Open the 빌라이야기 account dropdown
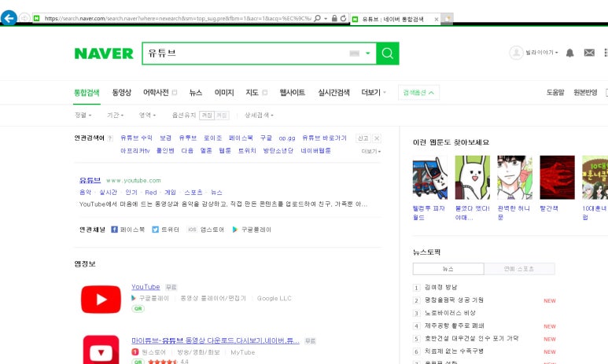Viewport: 608px width, 364px height. point(542,53)
